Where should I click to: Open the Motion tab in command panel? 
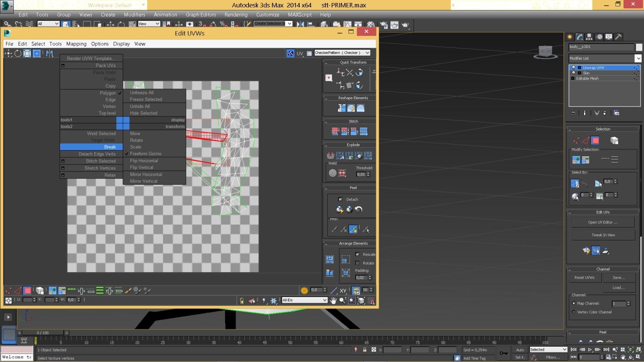pos(599,37)
